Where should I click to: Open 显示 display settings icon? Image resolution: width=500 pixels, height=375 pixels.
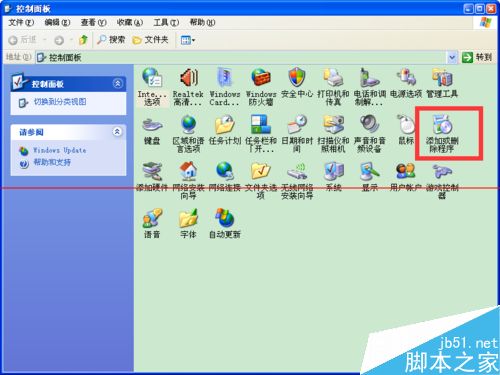point(369,177)
